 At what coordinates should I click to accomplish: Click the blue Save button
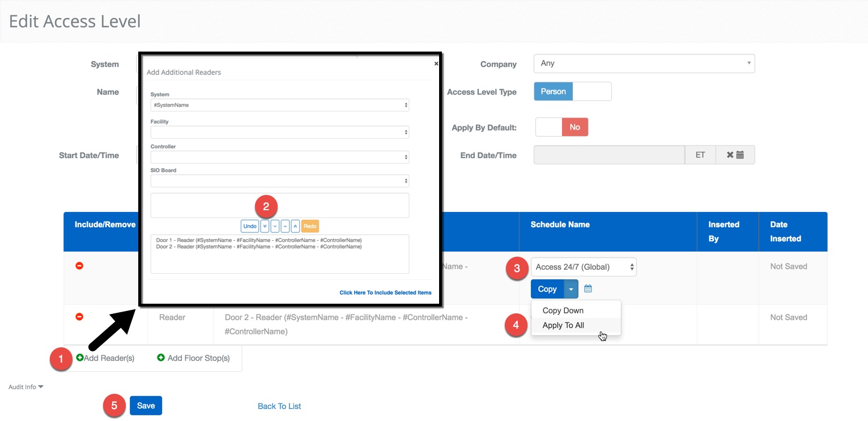coord(146,406)
